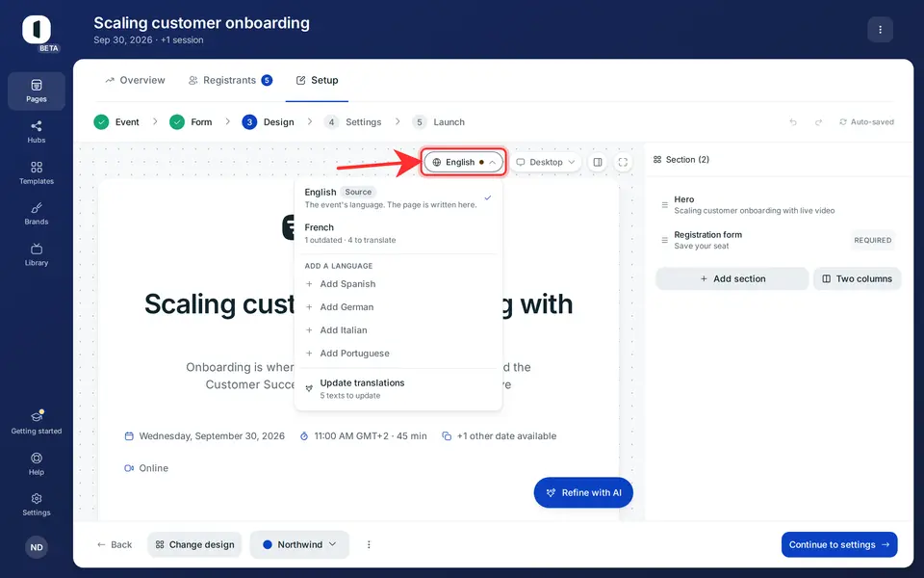The image size is (924, 578).
Task: Open the Pages sidebar section
Action: [36, 92]
